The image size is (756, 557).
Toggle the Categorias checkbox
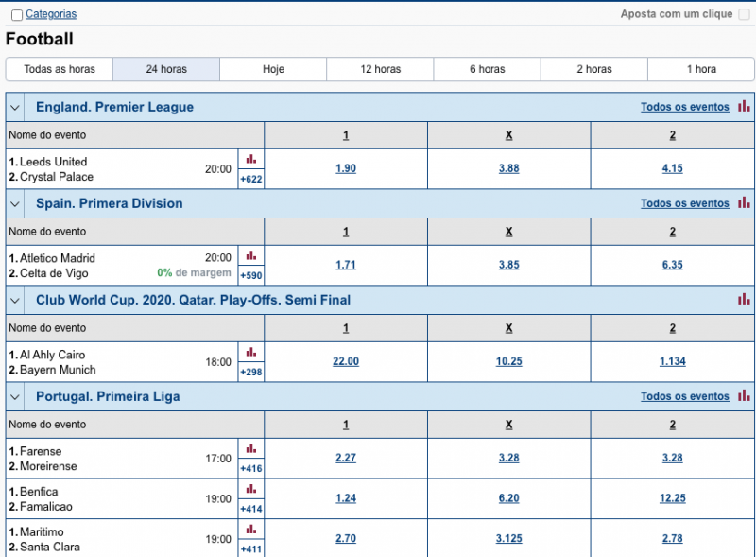(17, 15)
